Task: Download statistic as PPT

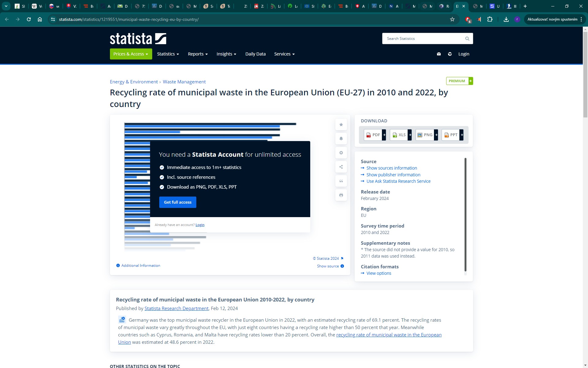Action: coord(453,135)
